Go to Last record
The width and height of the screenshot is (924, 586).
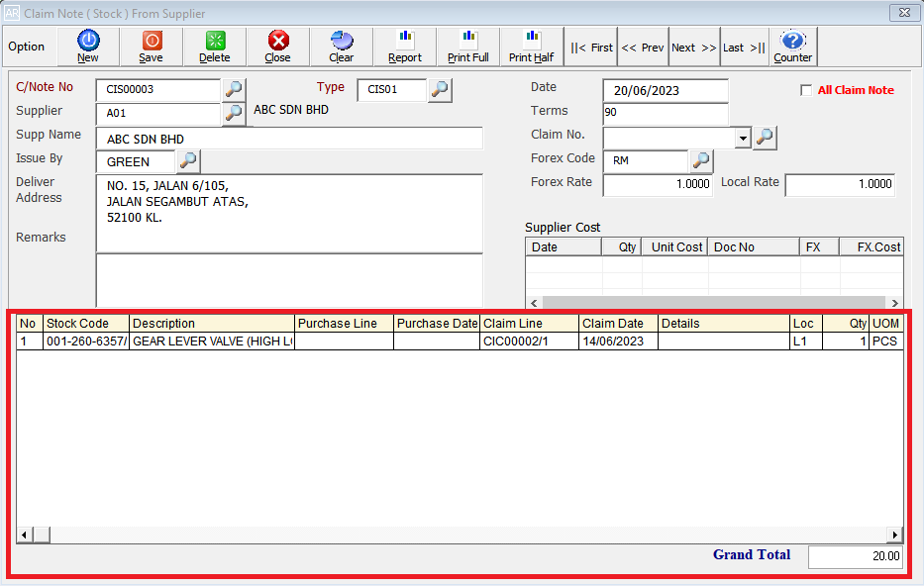[745, 47]
